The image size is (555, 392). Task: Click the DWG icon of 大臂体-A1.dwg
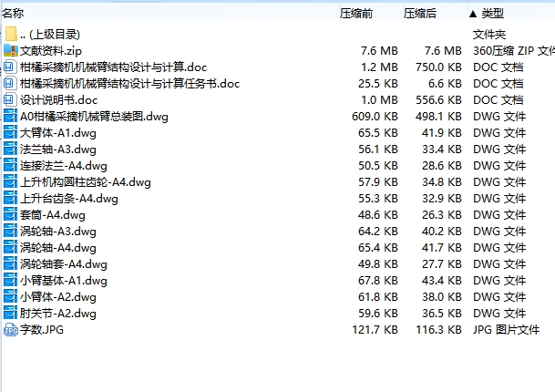[10, 133]
